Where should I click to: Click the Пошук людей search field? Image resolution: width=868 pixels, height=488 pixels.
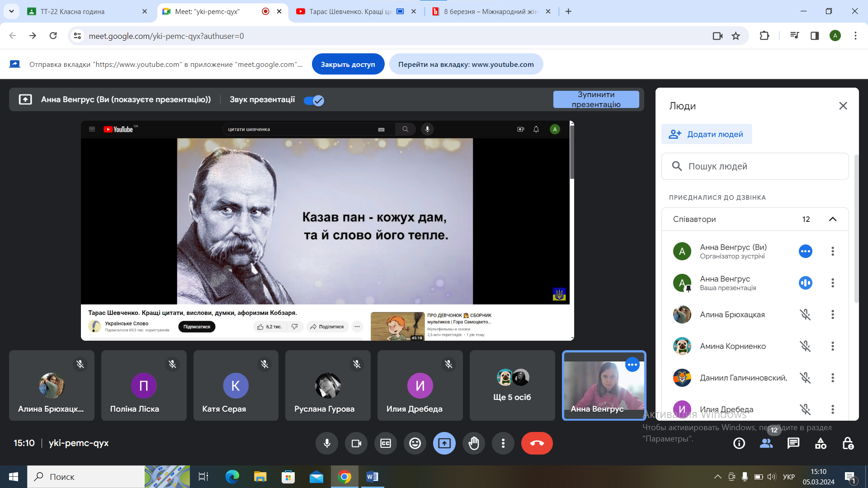(755, 166)
